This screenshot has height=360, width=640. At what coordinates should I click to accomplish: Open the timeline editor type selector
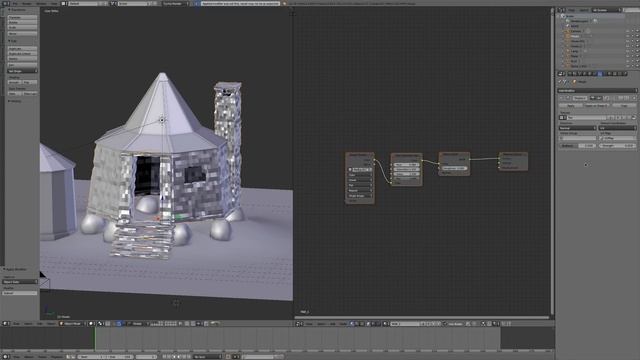(6, 357)
